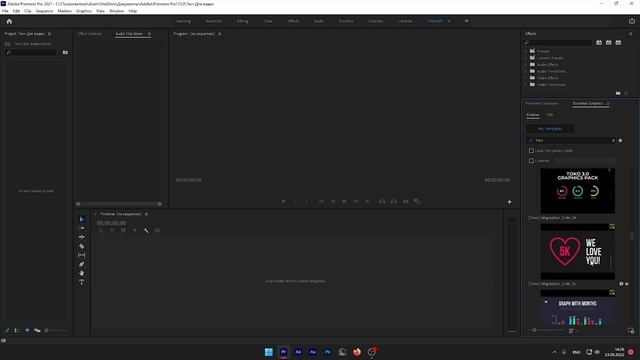The width and height of the screenshot is (640, 360).
Task: Favorite the infographics_Slide_05 template star
Action: [627, 284]
